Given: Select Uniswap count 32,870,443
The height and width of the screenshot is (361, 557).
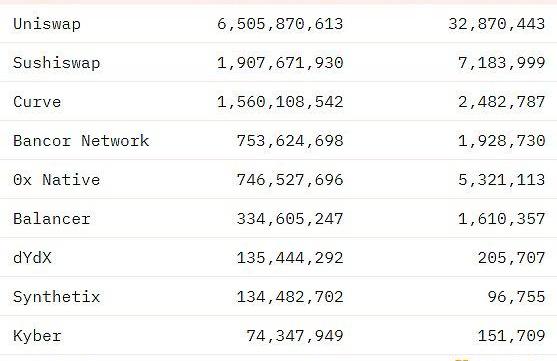Looking at the screenshot, I should pyautogui.click(x=496, y=24).
